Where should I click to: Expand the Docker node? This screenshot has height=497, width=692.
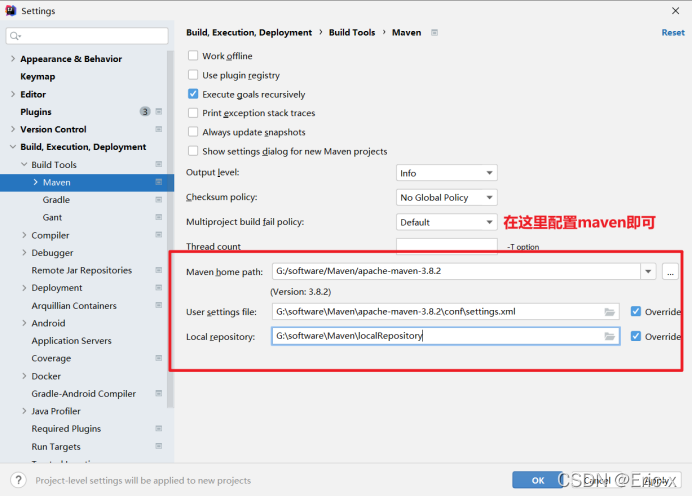(x=24, y=376)
